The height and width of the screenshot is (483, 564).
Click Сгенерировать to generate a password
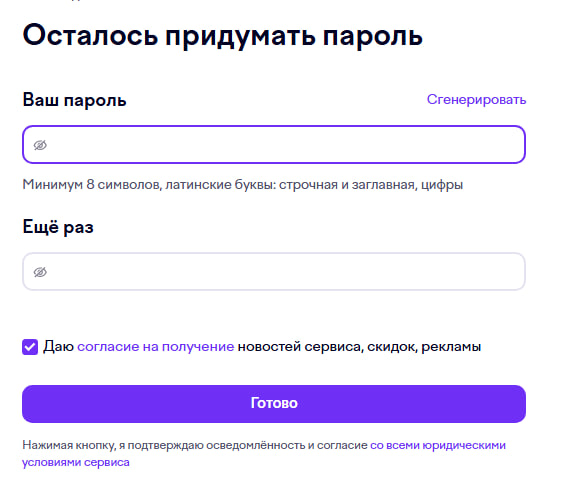[476, 100]
